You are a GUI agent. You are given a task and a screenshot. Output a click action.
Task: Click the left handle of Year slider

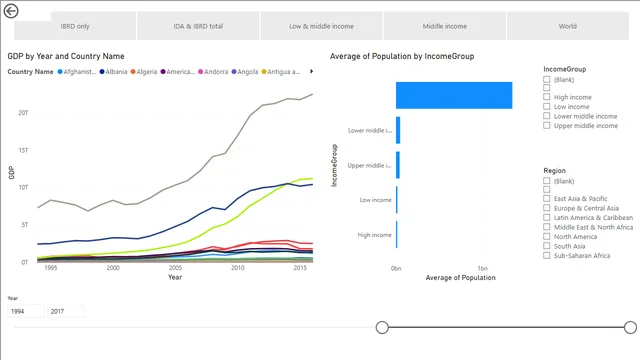pos(382,327)
